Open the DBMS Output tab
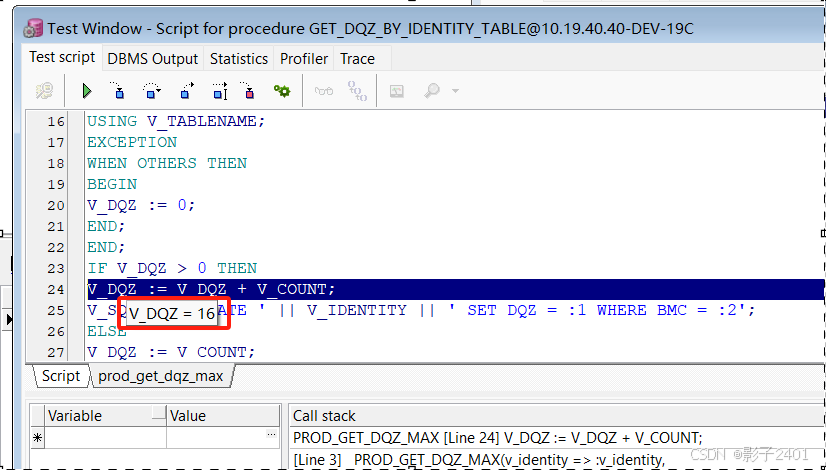 point(153,58)
